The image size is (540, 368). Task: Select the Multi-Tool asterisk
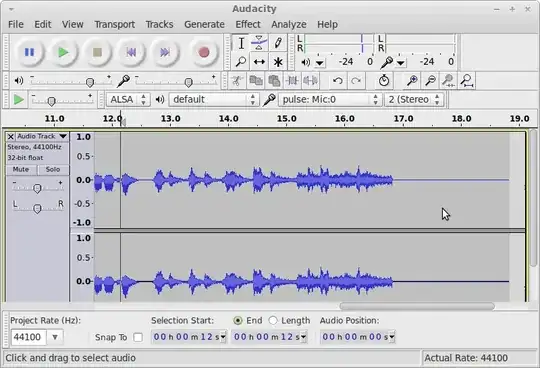[x=278, y=62]
